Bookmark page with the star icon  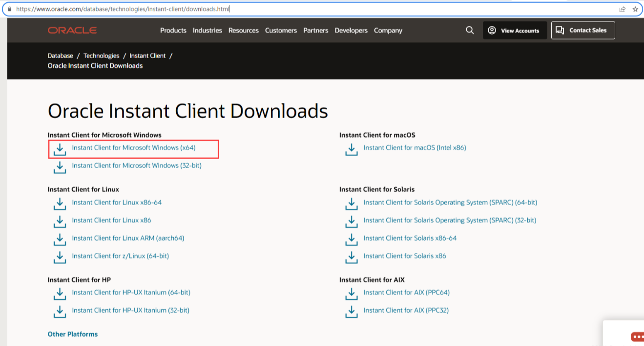[x=635, y=9]
